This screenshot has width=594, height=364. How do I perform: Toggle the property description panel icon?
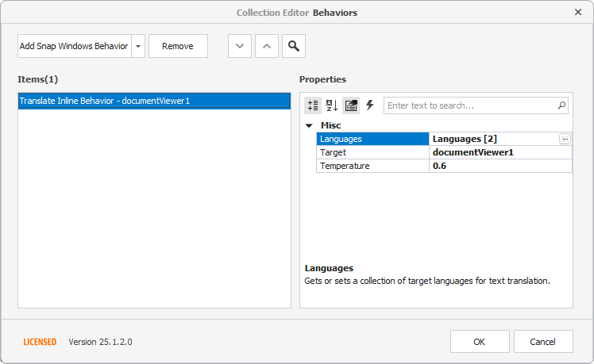click(351, 105)
